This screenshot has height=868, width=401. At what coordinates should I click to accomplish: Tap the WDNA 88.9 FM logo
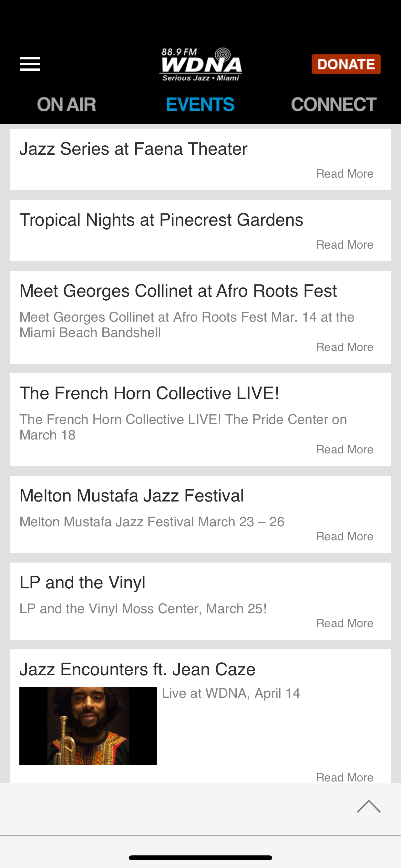pyautogui.click(x=200, y=64)
